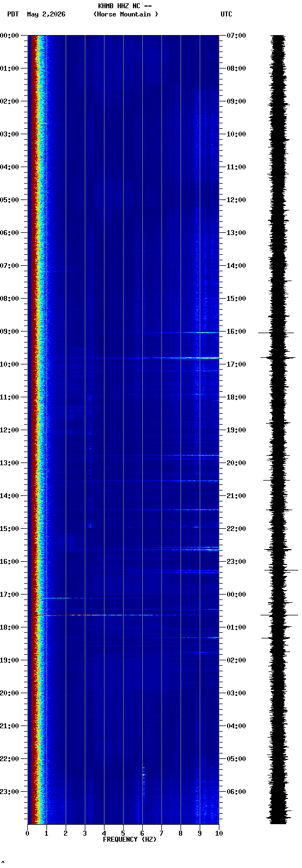Click the 1 Hz frequency tick label
This screenshot has width=302, height=868.
47,833
